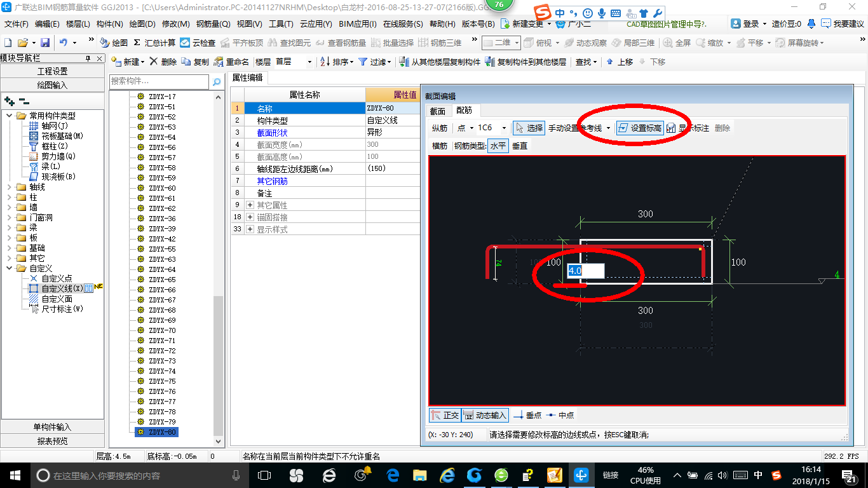Rename component via 重命名

click(232, 62)
